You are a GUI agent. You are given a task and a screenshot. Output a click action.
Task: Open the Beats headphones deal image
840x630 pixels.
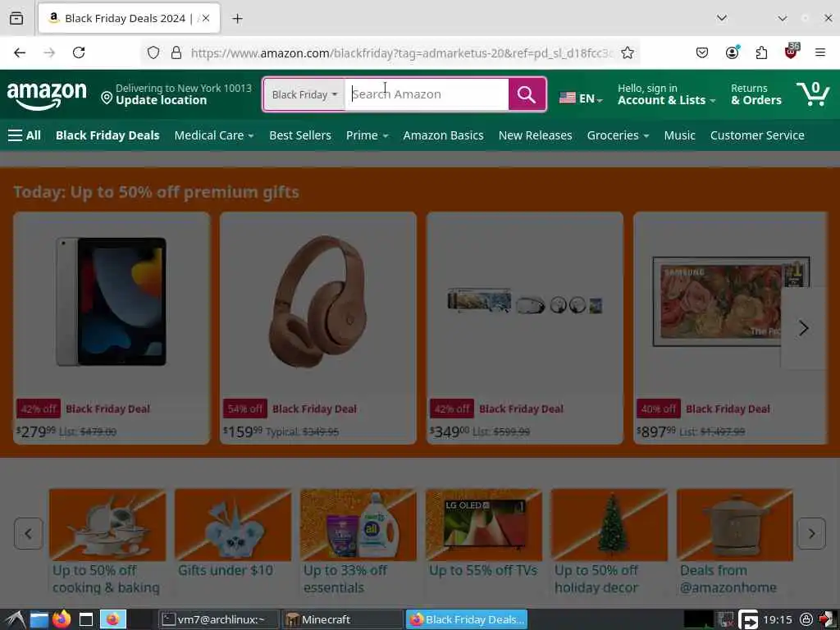318,302
